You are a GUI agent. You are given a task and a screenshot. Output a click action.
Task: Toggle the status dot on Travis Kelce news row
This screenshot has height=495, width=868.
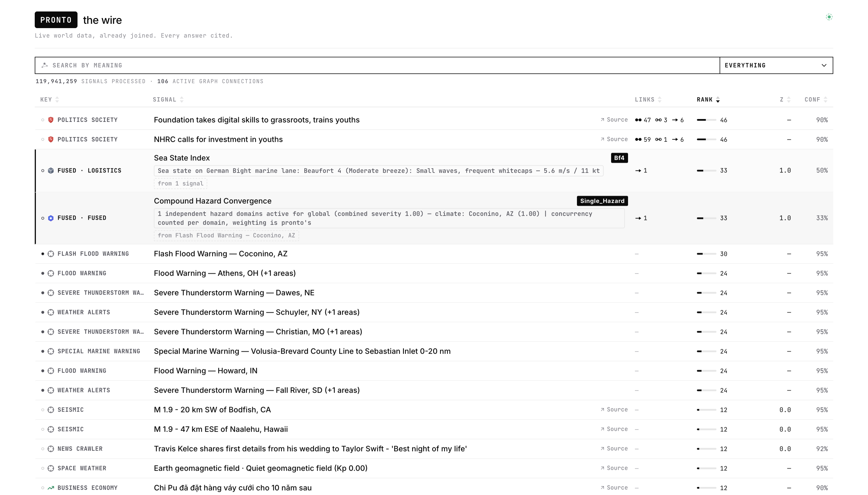(42, 449)
